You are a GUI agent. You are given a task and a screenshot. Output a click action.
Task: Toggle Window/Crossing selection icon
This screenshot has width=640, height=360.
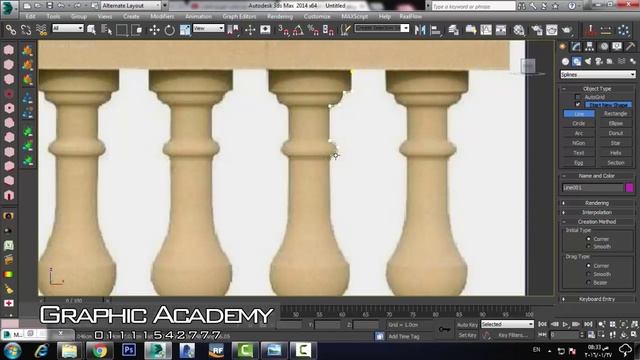(137, 30)
